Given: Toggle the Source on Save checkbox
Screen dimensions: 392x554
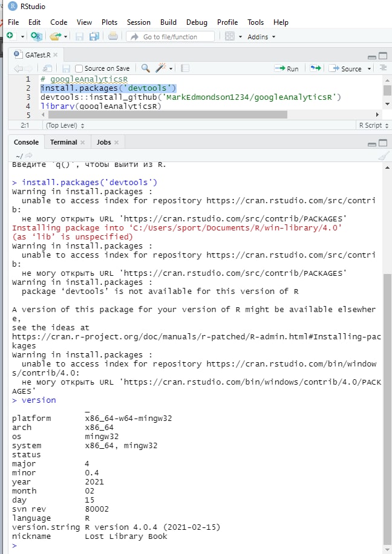Looking at the screenshot, I should pos(79,68).
